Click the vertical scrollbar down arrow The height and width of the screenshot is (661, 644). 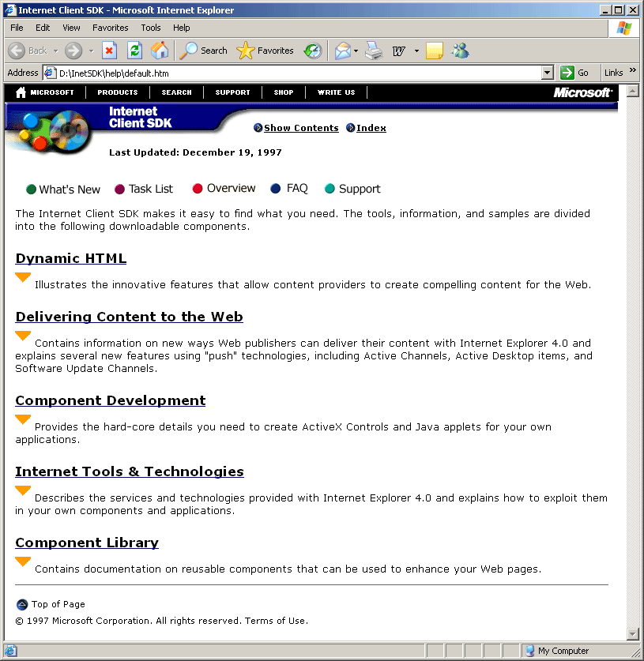(x=632, y=634)
